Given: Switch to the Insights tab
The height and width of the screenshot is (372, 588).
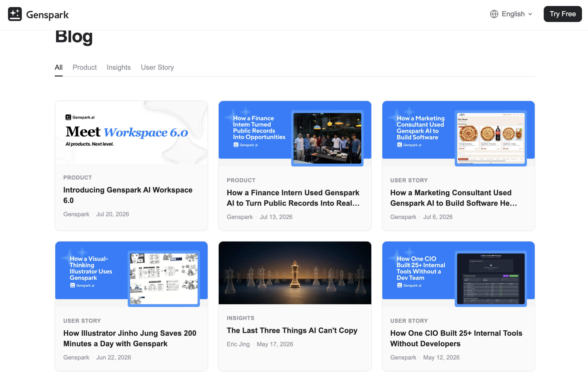Looking at the screenshot, I should click(x=119, y=67).
